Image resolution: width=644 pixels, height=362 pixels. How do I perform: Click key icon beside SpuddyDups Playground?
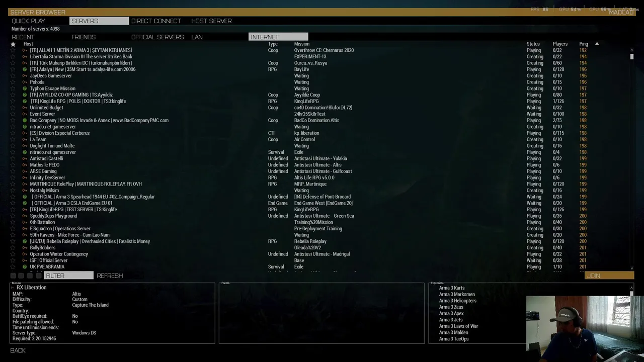[25, 216]
